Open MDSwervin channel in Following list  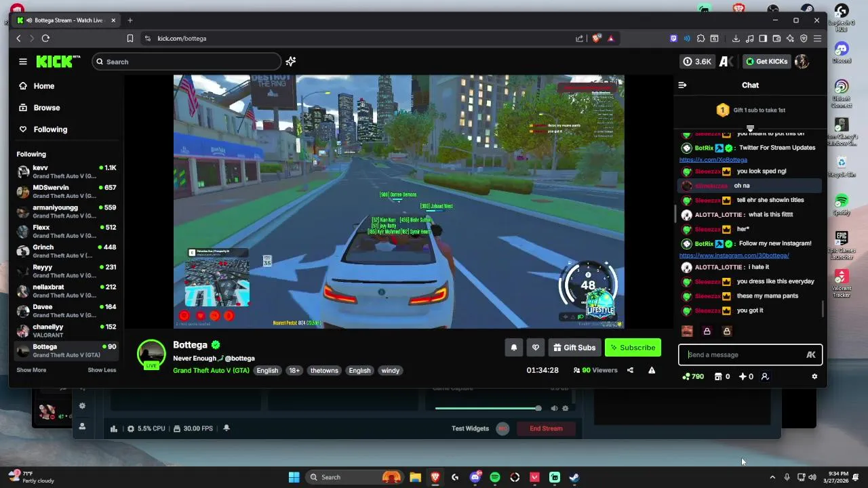pos(66,191)
